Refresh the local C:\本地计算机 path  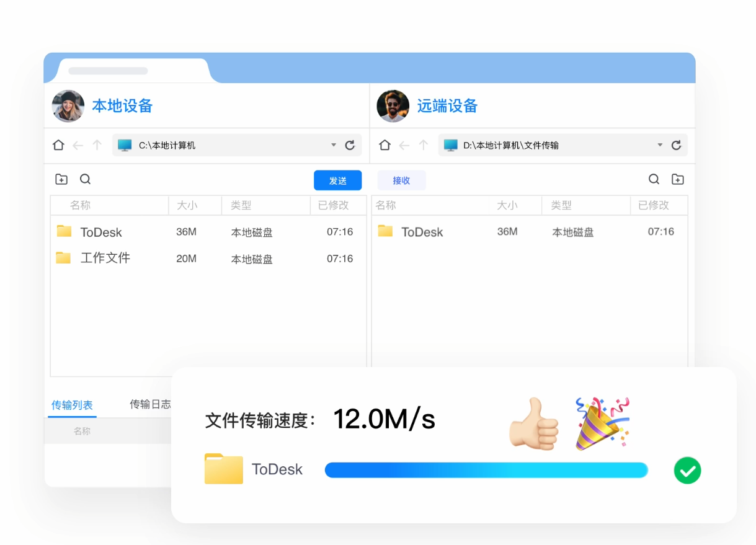pyautogui.click(x=350, y=145)
